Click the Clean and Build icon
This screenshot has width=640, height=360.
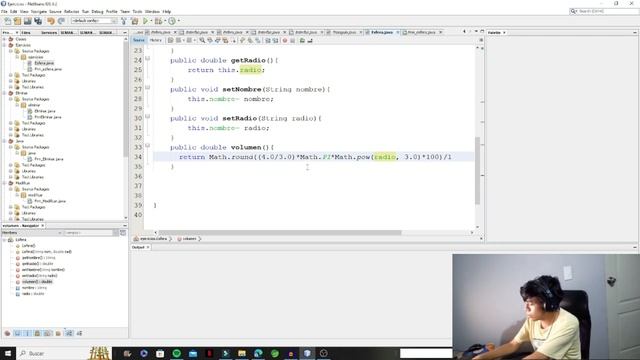click(x=135, y=21)
